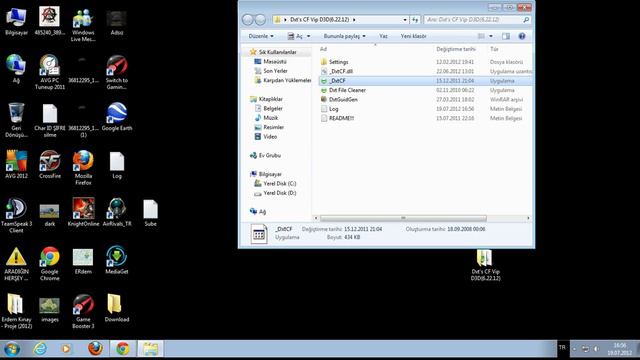Select Karşıdan Yüklemeler in navigation pane

(x=282, y=80)
